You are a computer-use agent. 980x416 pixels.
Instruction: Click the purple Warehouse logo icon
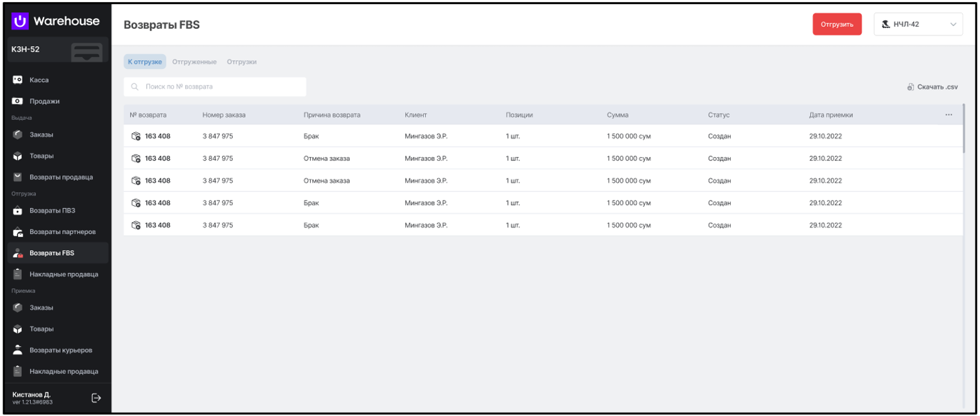coord(20,21)
